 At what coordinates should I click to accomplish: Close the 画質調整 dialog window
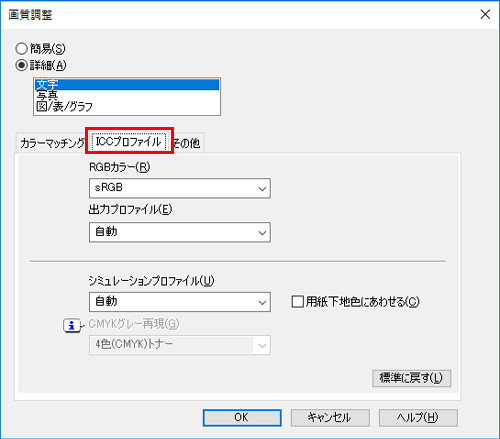[x=485, y=14]
